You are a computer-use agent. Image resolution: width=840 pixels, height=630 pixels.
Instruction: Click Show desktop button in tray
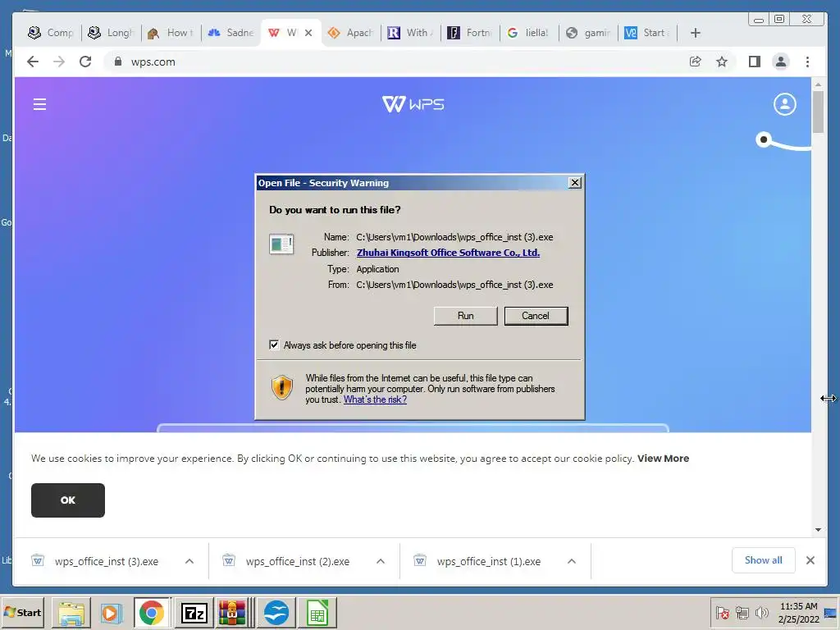[832, 613]
